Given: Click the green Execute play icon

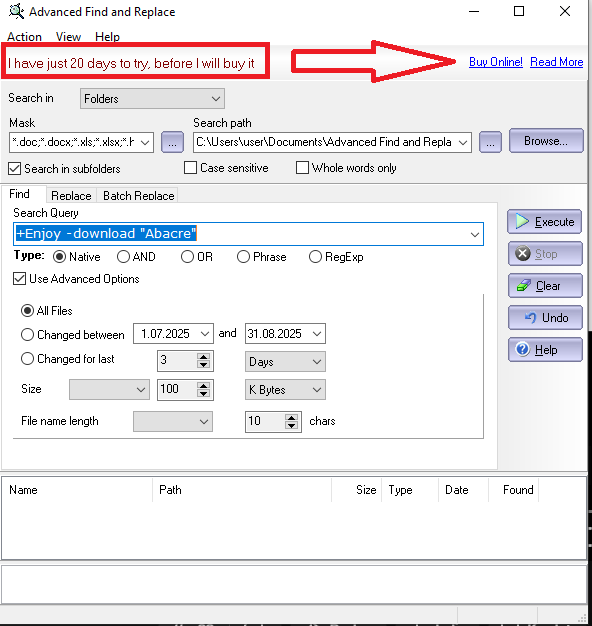Looking at the screenshot, I should [x=522, y=221].
